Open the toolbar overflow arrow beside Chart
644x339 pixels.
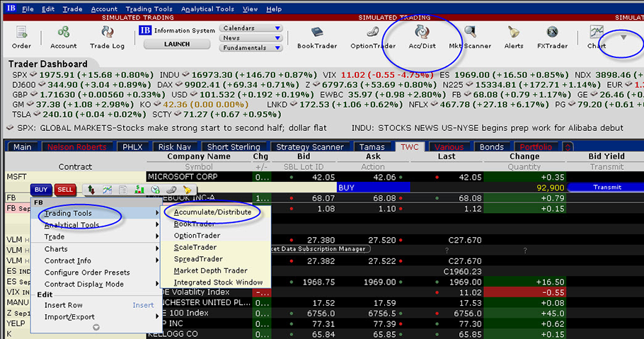tap(623, 38)
